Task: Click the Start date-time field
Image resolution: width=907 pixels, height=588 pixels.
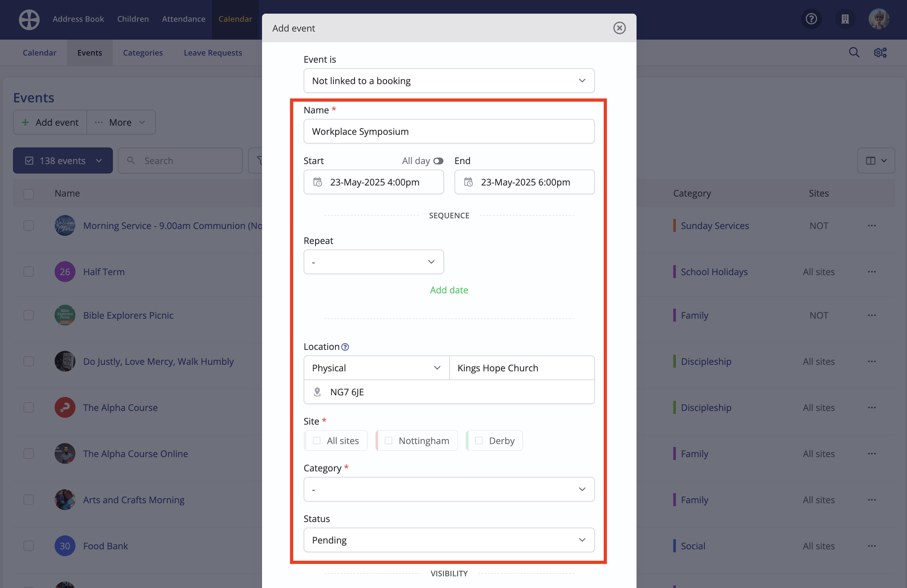Action: 374,182
